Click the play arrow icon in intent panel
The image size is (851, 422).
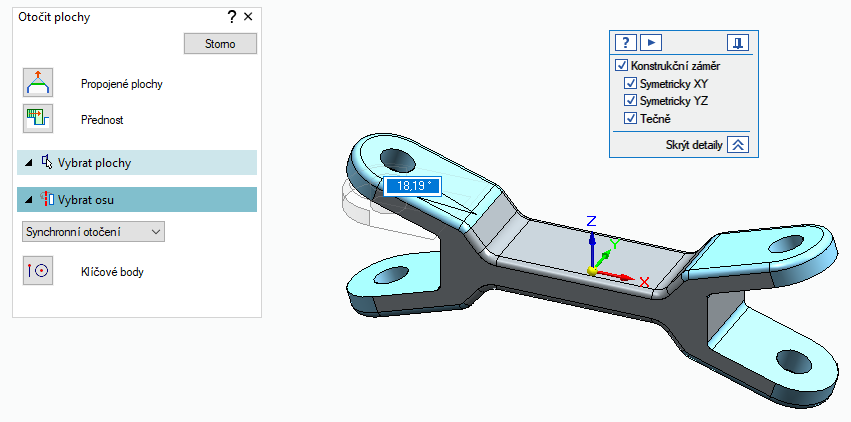(651, 42)
